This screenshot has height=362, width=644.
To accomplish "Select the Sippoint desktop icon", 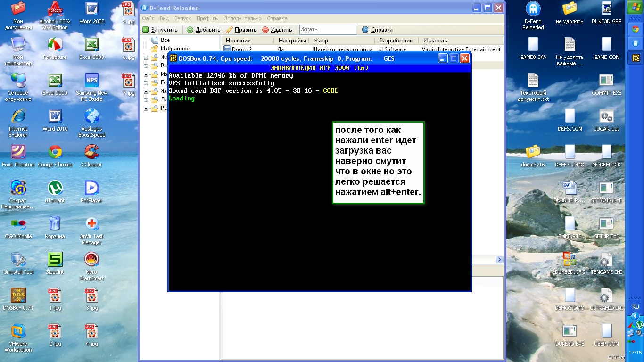I will pos(55,264).
